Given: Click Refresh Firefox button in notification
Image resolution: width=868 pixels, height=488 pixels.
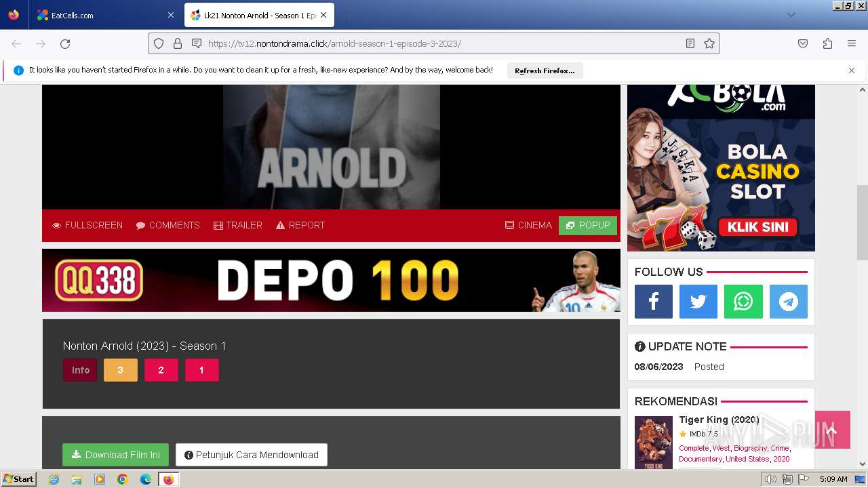Looking at the screenshot, I should point(545,70).
